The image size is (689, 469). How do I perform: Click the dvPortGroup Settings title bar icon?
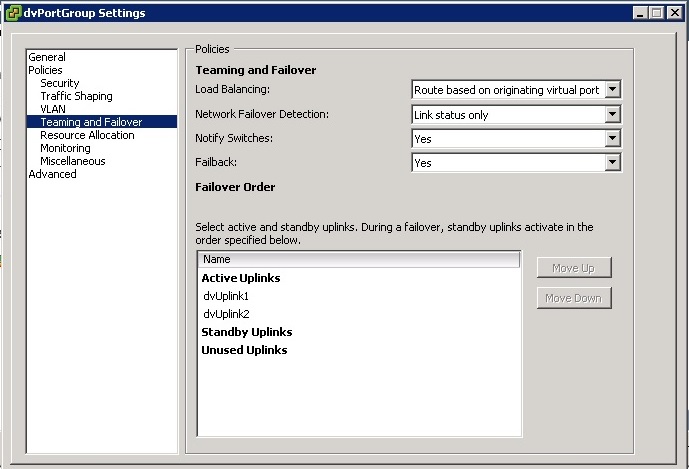coord(12,13)
